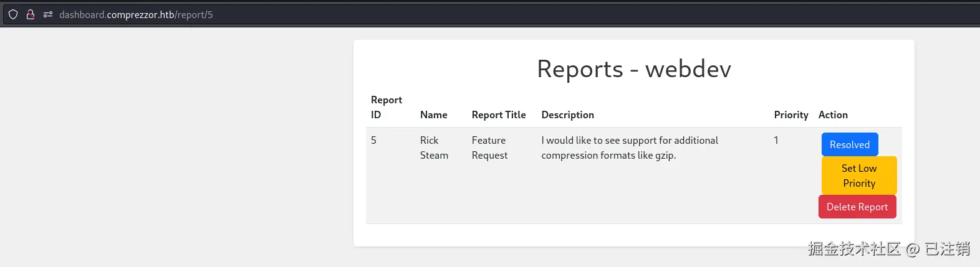Select the Rick Steam name cell
Screen dimensions: 980x267
click(433, 148)
